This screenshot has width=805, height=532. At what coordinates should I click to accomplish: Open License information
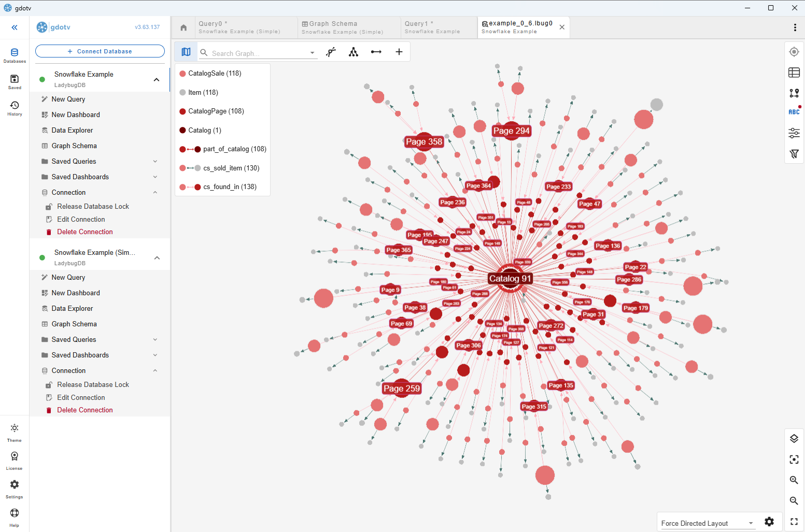(15, 461)
